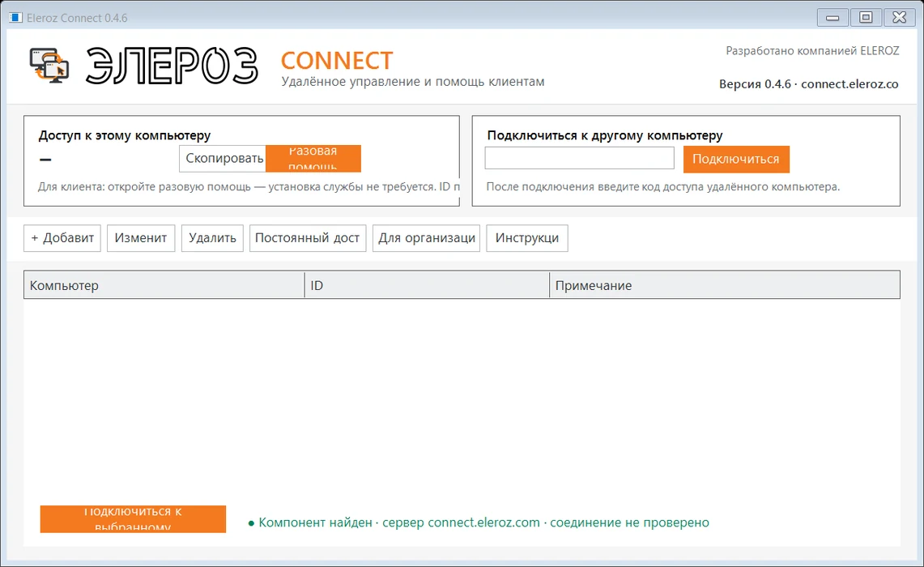Open one-time help via Разовая помощь
Screen dimensions: 924x567
click(x=313, y=159)
